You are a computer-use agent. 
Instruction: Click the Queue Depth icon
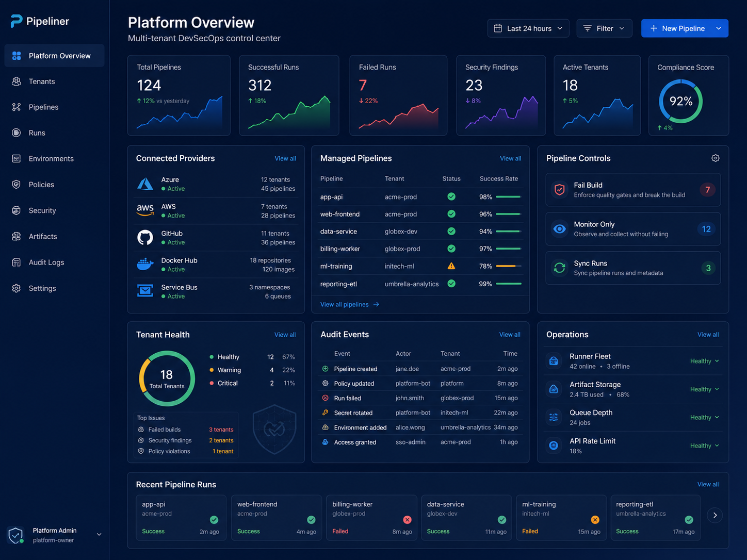point(554,417)
